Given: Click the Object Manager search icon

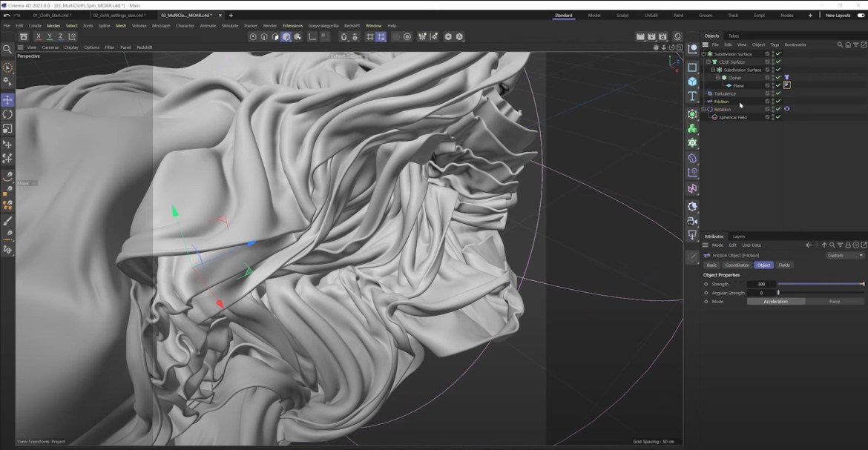Looking at the screenshot, I should [840, 44].
